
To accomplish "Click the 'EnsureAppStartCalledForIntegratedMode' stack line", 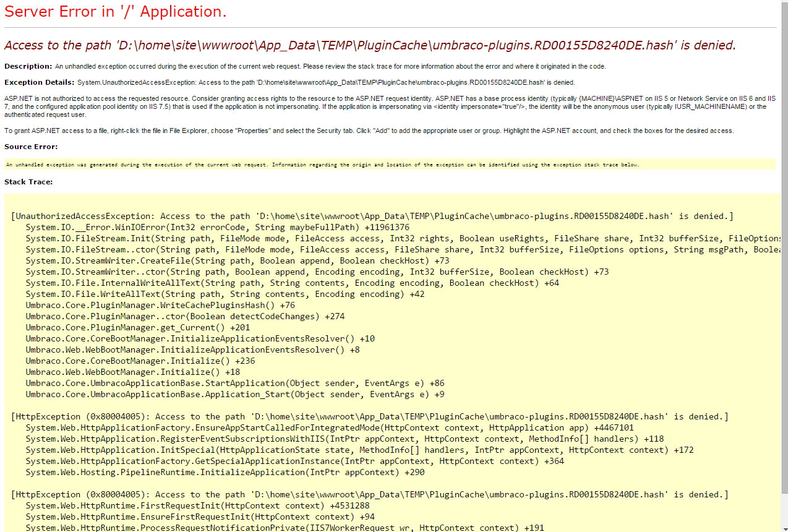I will coord(330,427).
